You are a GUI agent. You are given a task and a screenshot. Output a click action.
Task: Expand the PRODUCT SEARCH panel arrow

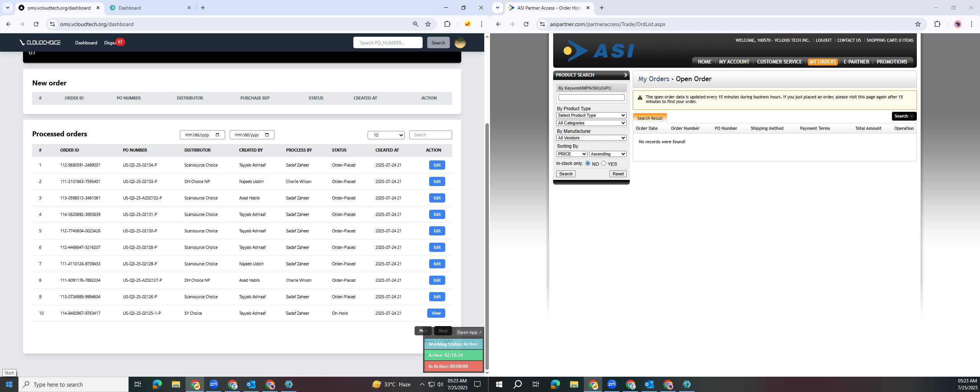tap(626, 75)
